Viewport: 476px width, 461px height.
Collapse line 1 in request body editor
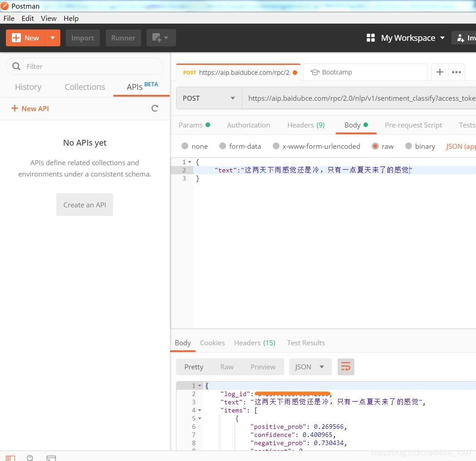click(x=190, y=162)
